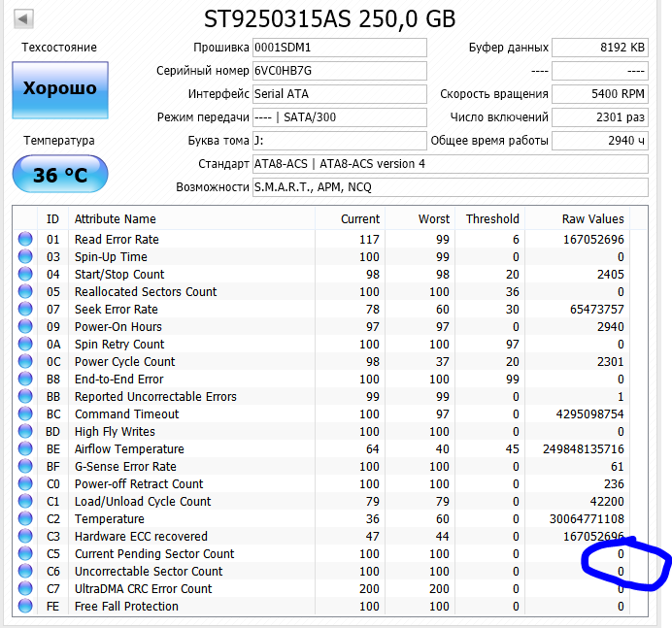Click the volume letter field J:
This screenshot has height=628, width=672.
[x=340, y=141]
